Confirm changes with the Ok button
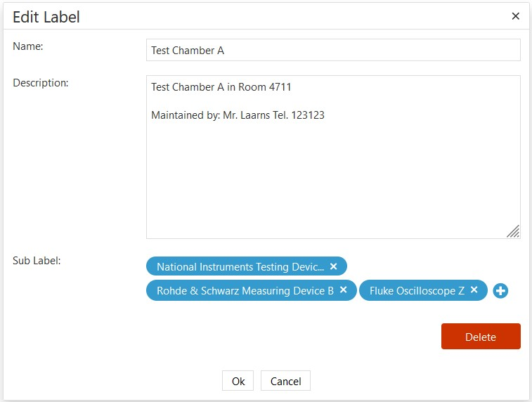 tap(238, 381)
